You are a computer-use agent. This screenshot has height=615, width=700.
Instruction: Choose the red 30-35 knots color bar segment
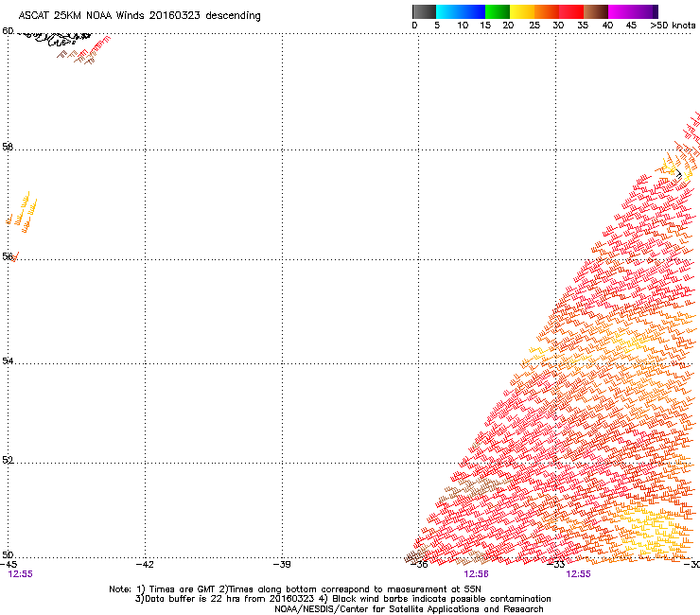571,11
